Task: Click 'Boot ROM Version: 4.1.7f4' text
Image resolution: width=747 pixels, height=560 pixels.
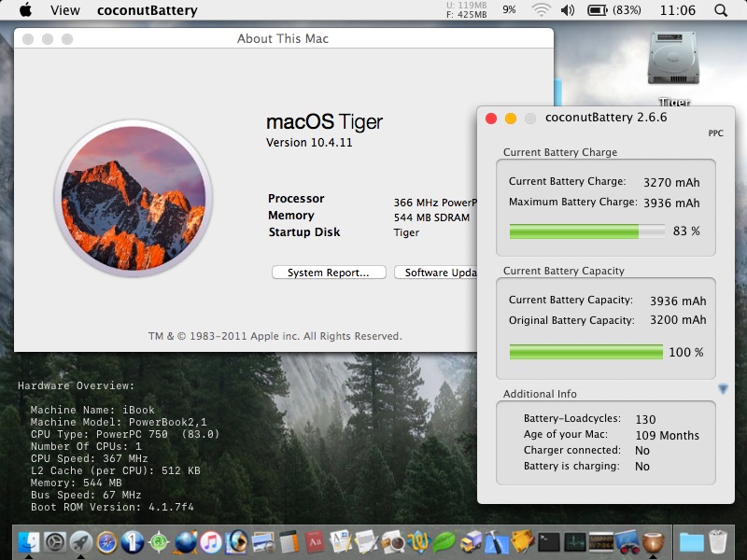Action: [112, 507]
